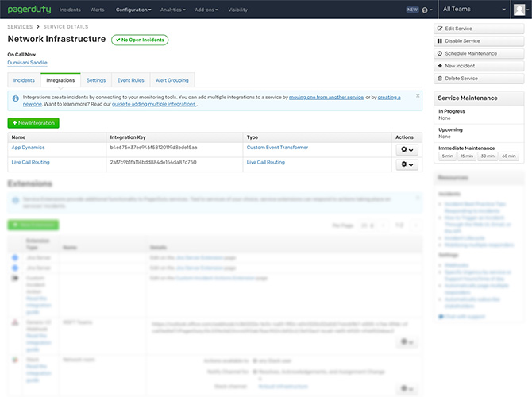Click the Services breadcrumb link

pos(20,26)
